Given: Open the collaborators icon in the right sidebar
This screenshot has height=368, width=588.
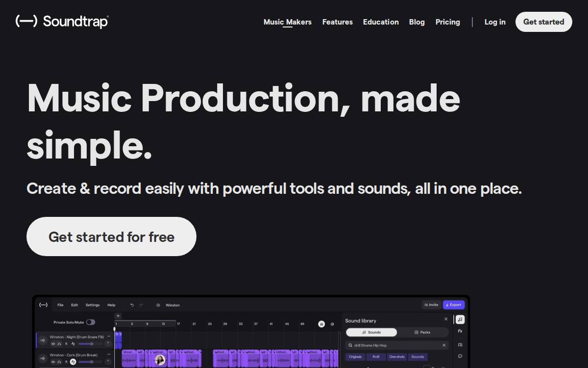Looking at the screenshot, I should click(460, 344).
